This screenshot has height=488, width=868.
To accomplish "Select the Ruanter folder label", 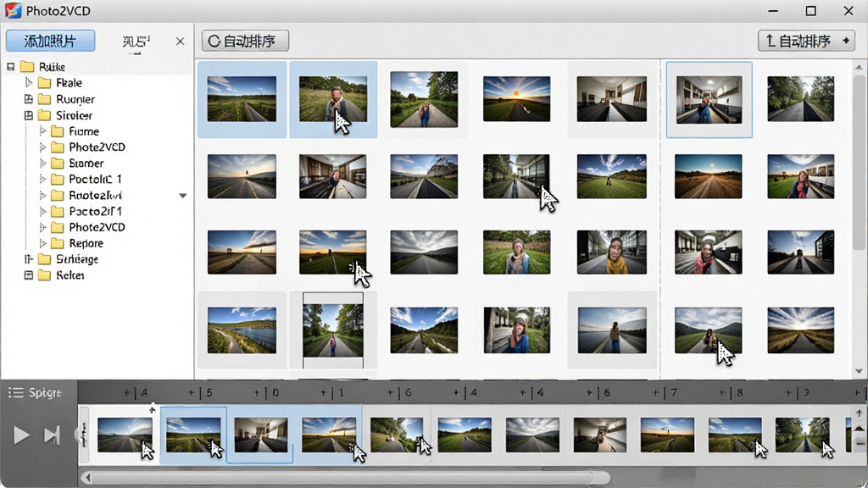I will [75, 100].
